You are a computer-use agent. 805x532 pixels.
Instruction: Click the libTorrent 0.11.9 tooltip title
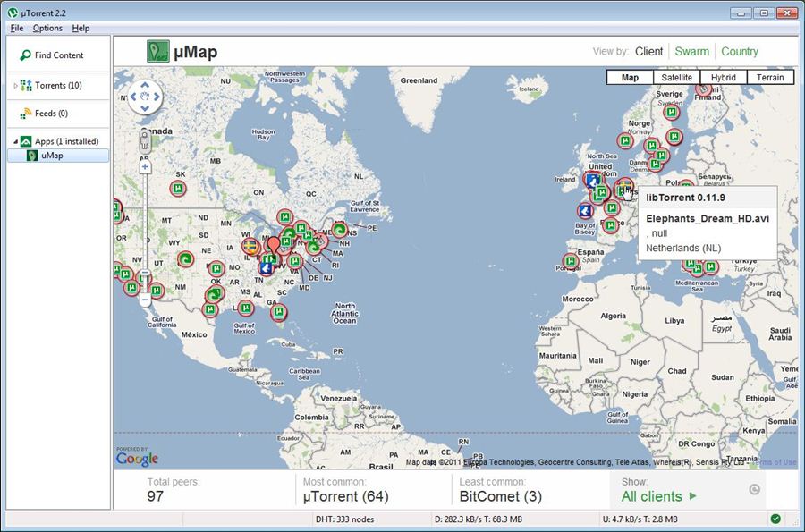[x=685, y=198]
